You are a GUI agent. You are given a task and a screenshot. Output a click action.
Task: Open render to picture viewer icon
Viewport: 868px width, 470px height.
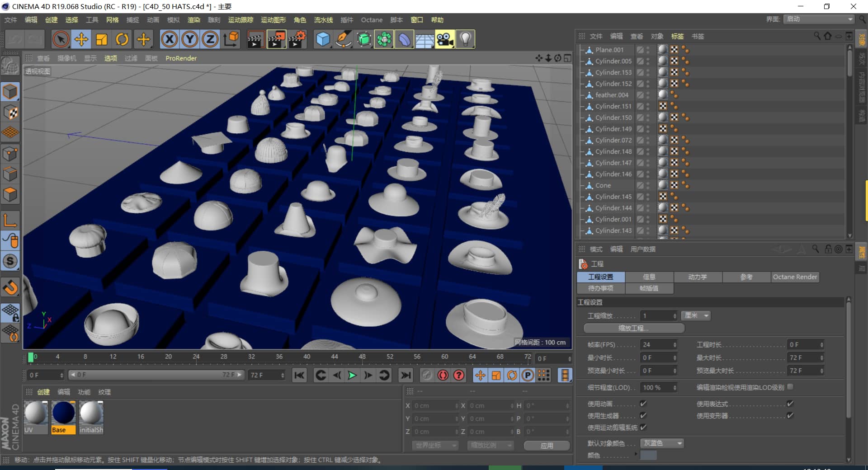point(276,39)
